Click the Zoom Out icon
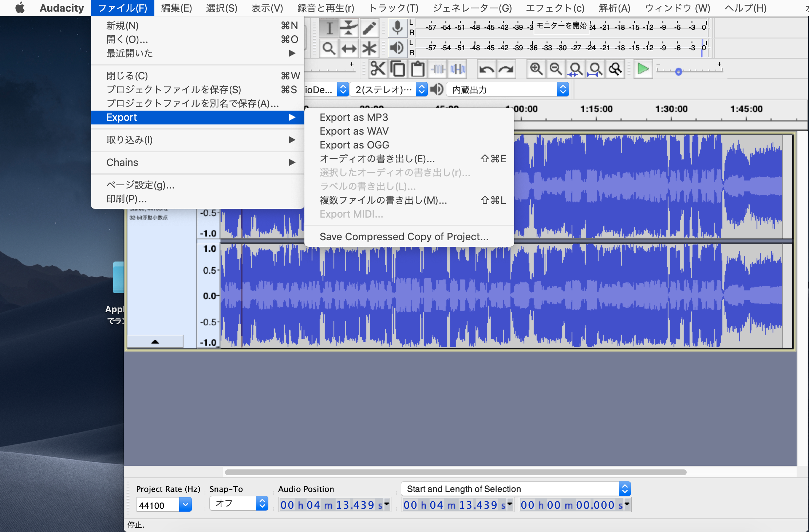This screenshot has width=809, height=532. [x=556, y=69]
